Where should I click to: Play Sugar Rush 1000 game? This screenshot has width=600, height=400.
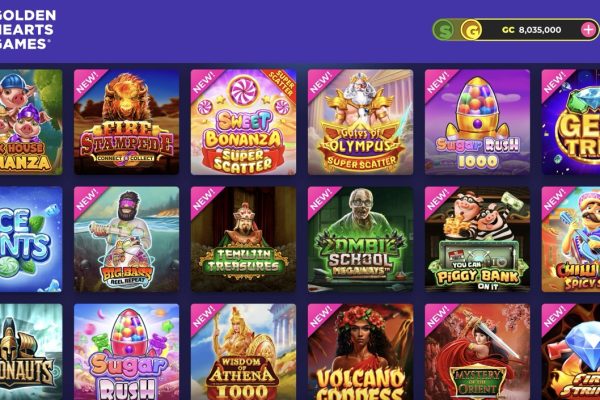click(x=478, y=122)
